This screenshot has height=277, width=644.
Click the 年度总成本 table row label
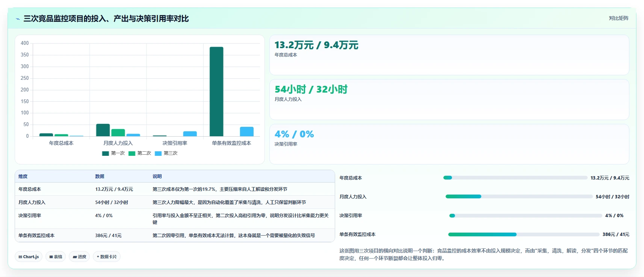[x=30, y=189]
